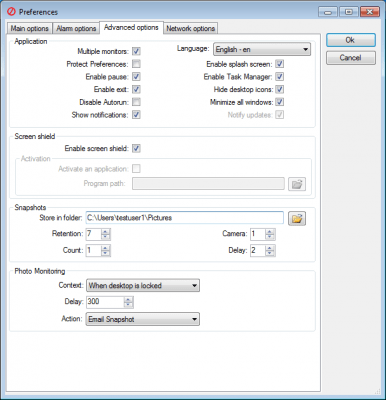Screen dimensions: 386x400
Task: Decrease the Camera number with down arrow
Action: pos(270,237)
